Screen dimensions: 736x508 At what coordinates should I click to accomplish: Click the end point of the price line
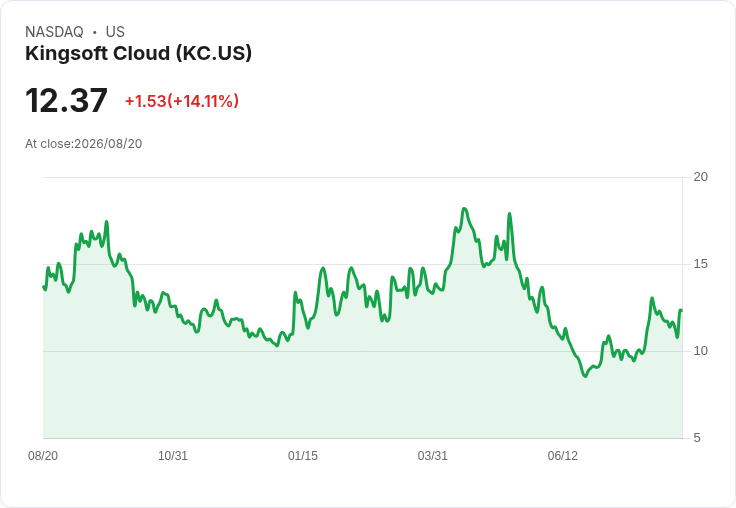[x=681, y=310]
